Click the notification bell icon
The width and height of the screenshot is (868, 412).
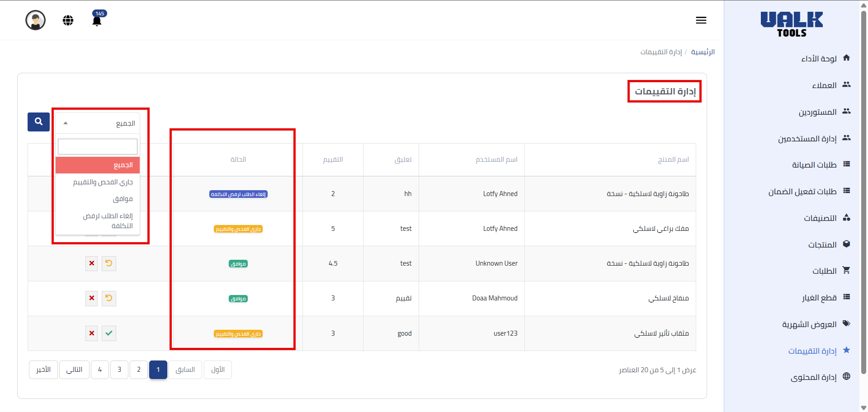(97, 21)
